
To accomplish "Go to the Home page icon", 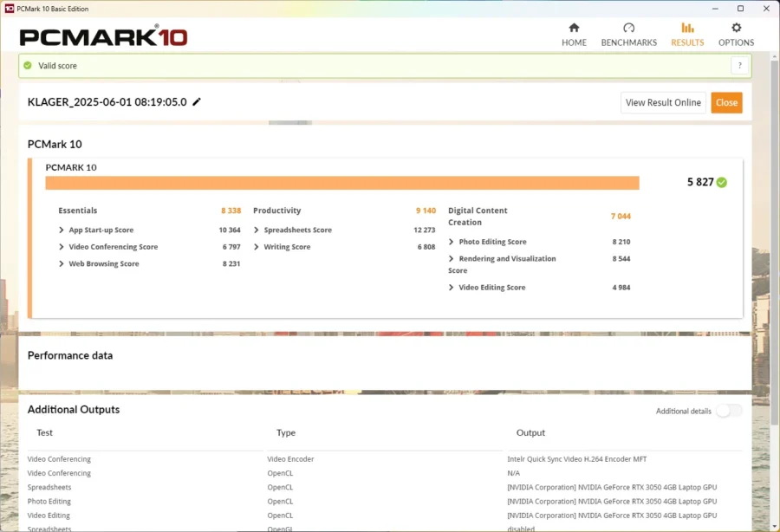I will pos(574,28).
